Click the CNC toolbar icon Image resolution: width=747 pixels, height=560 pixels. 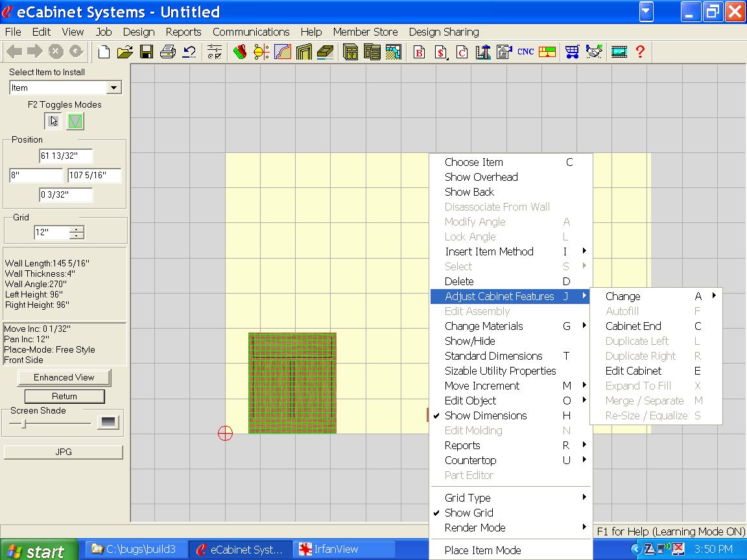[x=525, y=51]
